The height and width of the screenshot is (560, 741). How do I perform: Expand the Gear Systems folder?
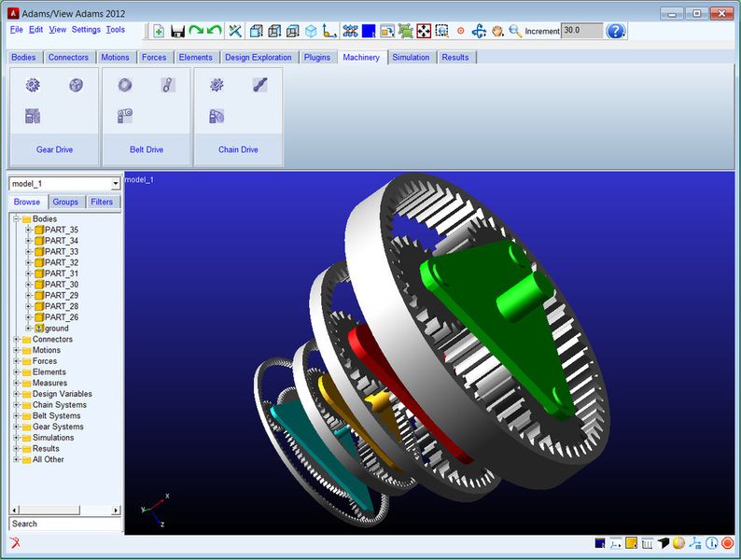click(16, 427)
